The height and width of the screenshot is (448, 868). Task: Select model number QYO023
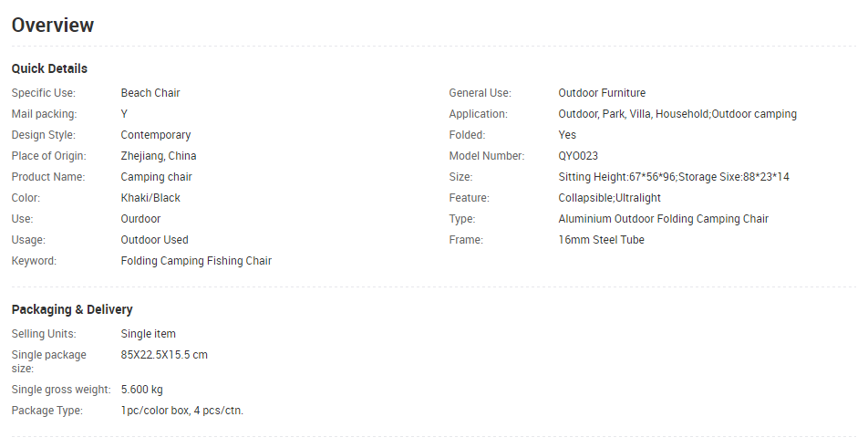click(578, 156)
